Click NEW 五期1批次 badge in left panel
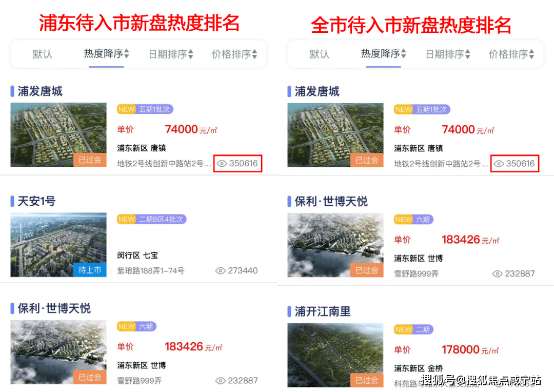Screen dimensions: 554x392 pyautogui.click(x=145, y=109)
